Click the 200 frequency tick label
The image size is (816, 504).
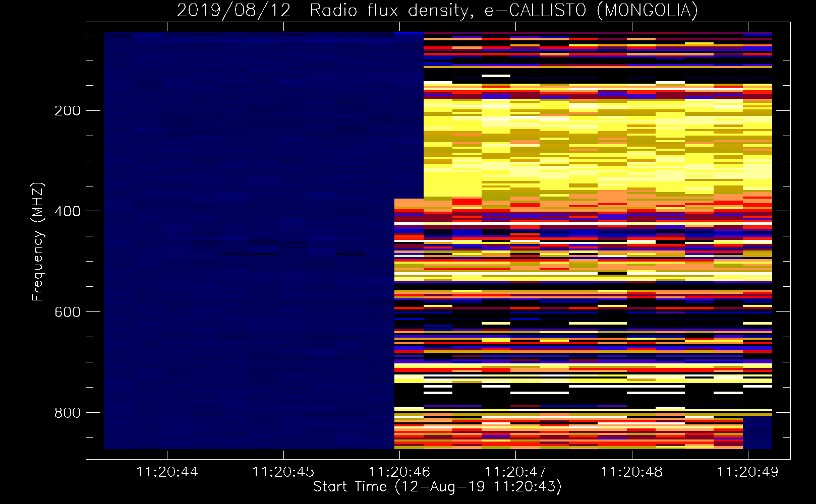click(68, 110)
